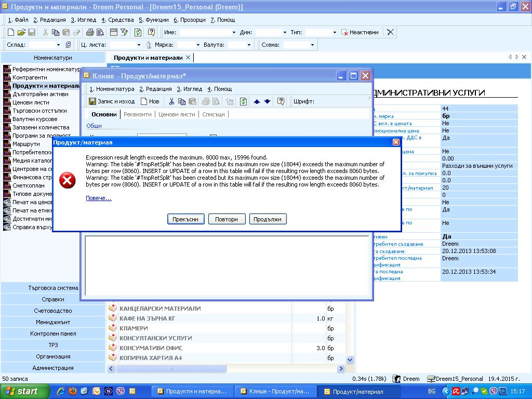Click the Open folder icon in main toolbar
532x399 pixels.
(21, 32)
